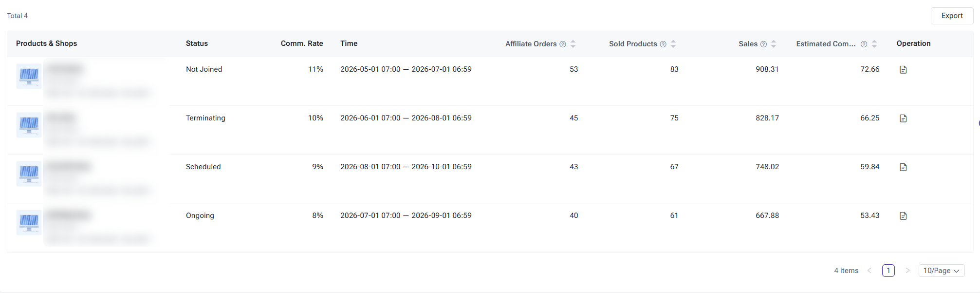
Task: Open product thumbnail in Not Joined row
Action: [x=29, y=76]
